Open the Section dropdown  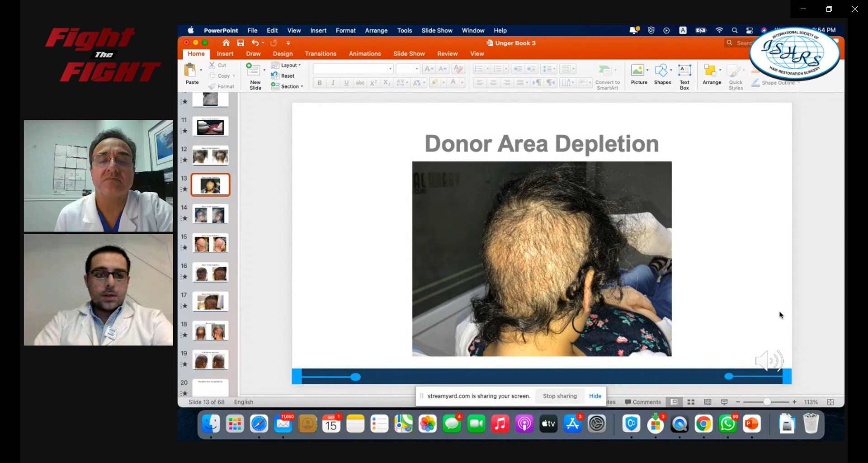(x=287, y=86)
